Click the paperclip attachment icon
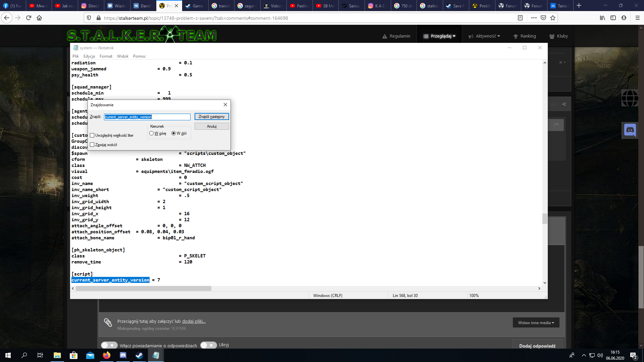The width and height of the screenshot is (644, 362). [108, 322]
